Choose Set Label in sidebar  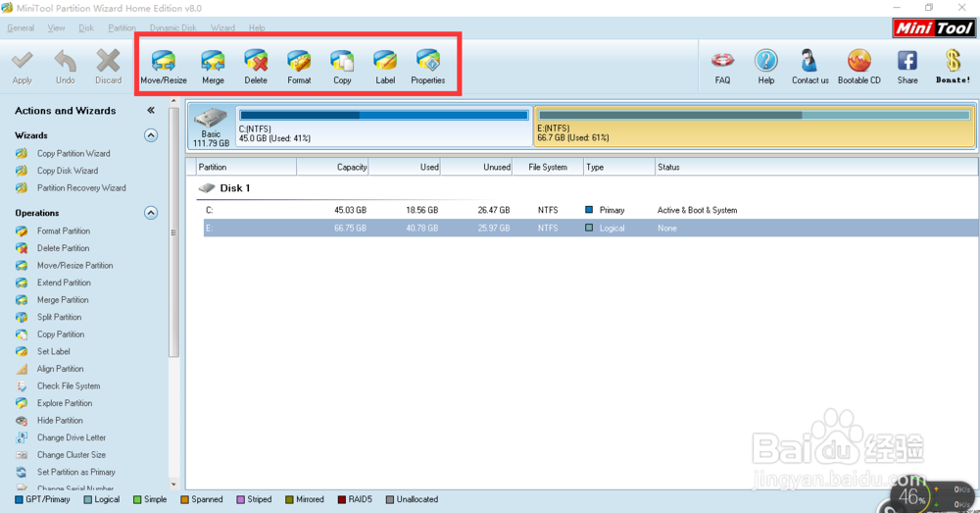click(x=53, y=351)
